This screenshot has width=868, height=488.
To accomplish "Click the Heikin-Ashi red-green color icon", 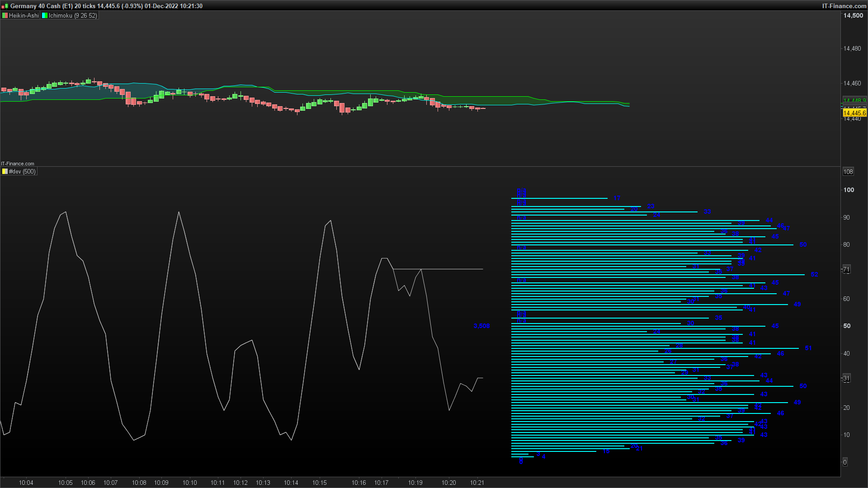I will tap(5, 15).
